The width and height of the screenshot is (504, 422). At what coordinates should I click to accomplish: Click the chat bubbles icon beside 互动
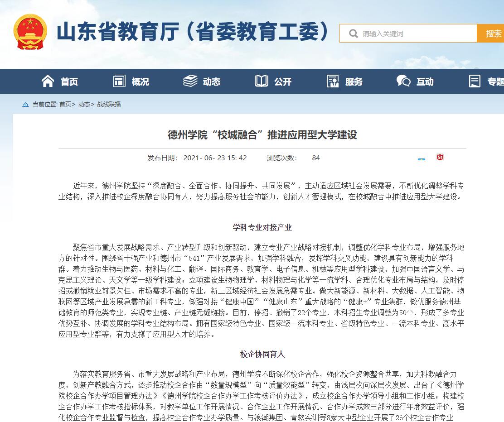(403, 81)
